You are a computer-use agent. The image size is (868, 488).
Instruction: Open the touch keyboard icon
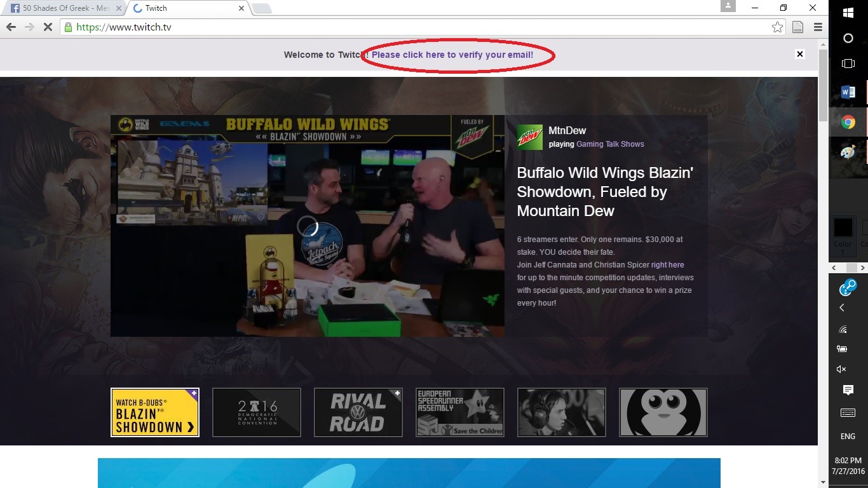click(x=848, y=413)
